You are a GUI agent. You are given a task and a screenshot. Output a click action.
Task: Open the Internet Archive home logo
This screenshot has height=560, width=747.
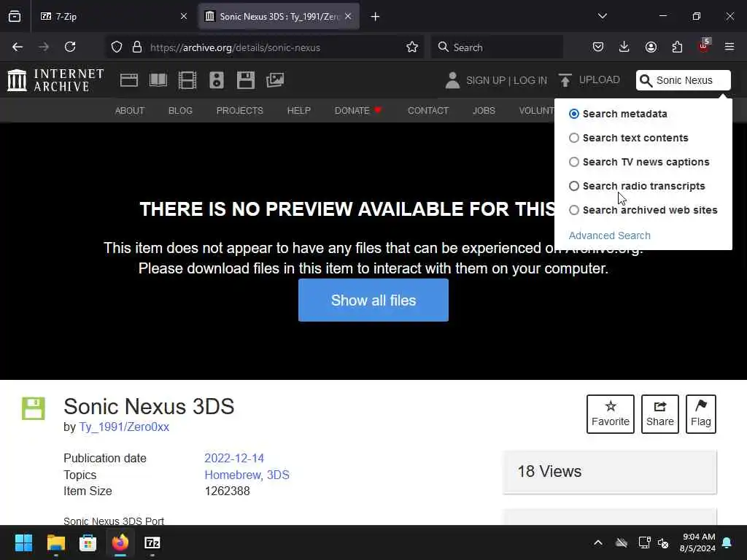pyautogui.click(x=55, y=80)
